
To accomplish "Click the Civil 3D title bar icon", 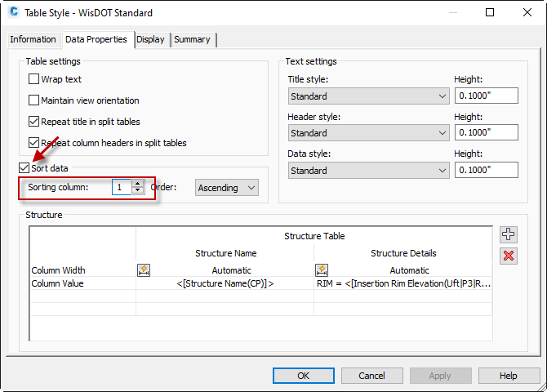I will 14,13.
